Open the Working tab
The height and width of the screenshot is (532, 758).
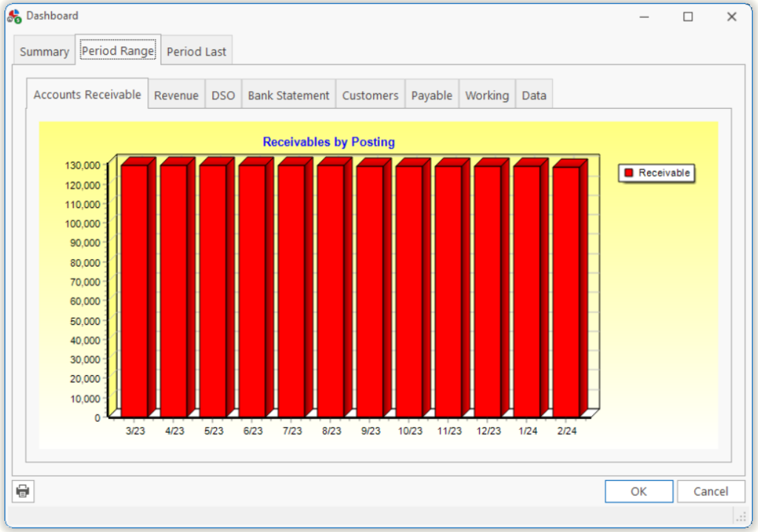point(487,95)
